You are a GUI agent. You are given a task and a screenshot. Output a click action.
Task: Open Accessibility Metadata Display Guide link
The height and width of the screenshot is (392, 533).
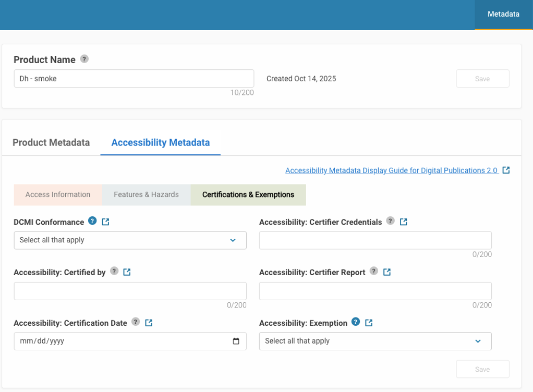click(391, 170)
